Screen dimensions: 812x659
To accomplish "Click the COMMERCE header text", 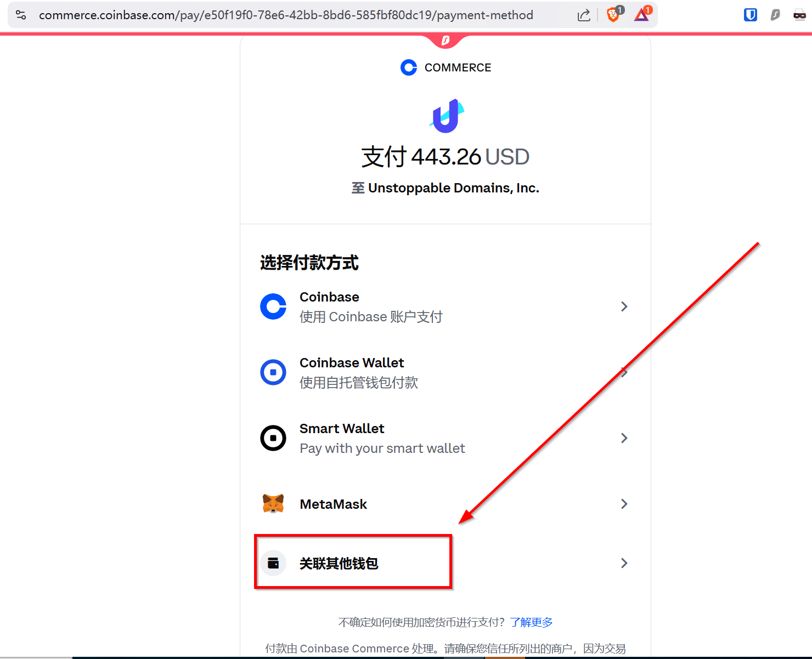I will pos(458,67).
